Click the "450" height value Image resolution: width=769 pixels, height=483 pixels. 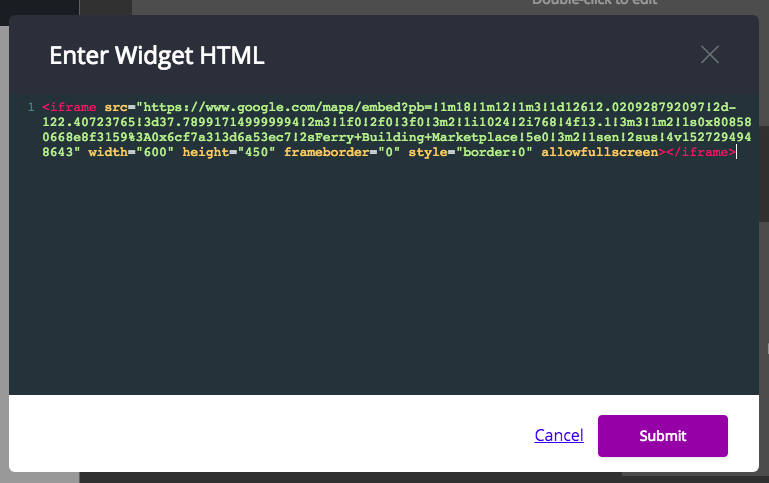(256, 152)
